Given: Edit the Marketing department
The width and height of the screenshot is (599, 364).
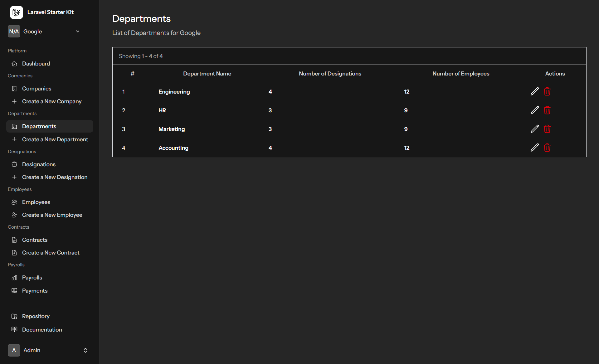Looking at the screenshot, I should click(534, 129).
